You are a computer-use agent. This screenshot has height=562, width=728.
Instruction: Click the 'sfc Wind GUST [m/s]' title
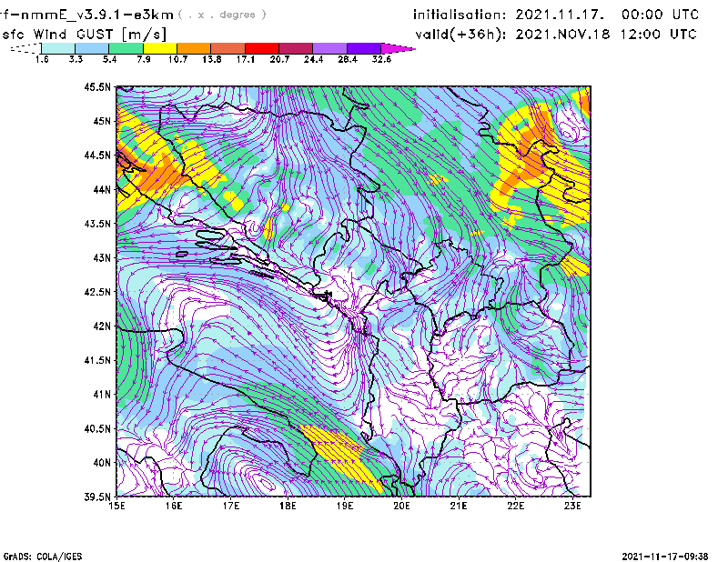pyautogui.click(x=85, y=35)
